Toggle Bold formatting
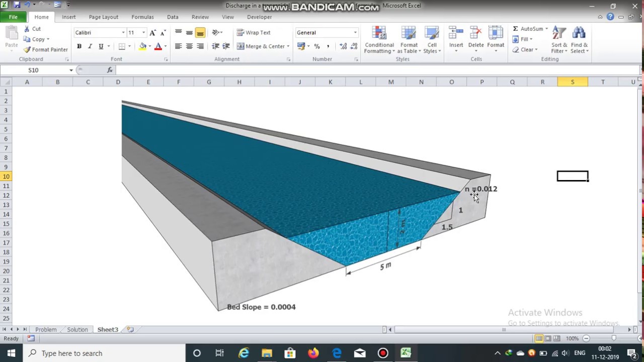 79,46
